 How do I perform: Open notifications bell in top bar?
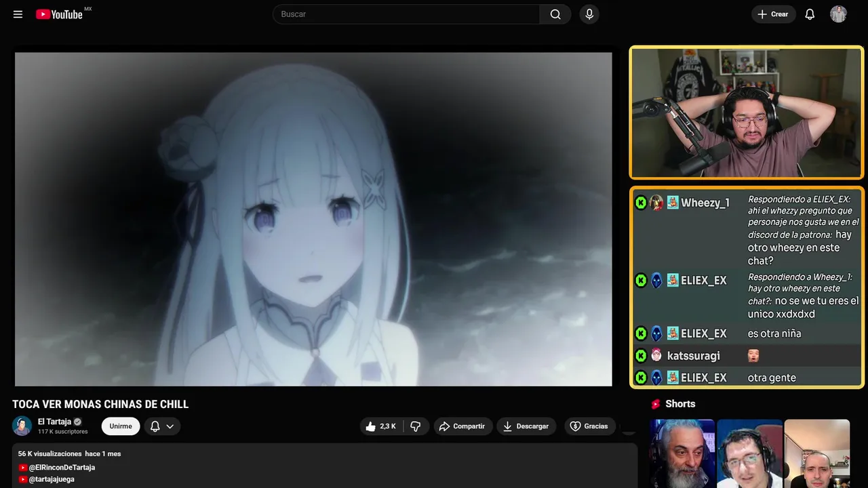[x=810, y=14]
